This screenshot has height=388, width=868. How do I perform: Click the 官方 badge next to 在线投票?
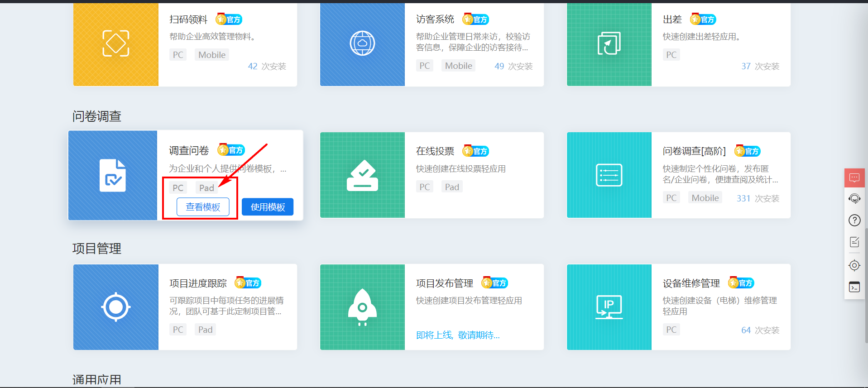[x=475, y=151]
